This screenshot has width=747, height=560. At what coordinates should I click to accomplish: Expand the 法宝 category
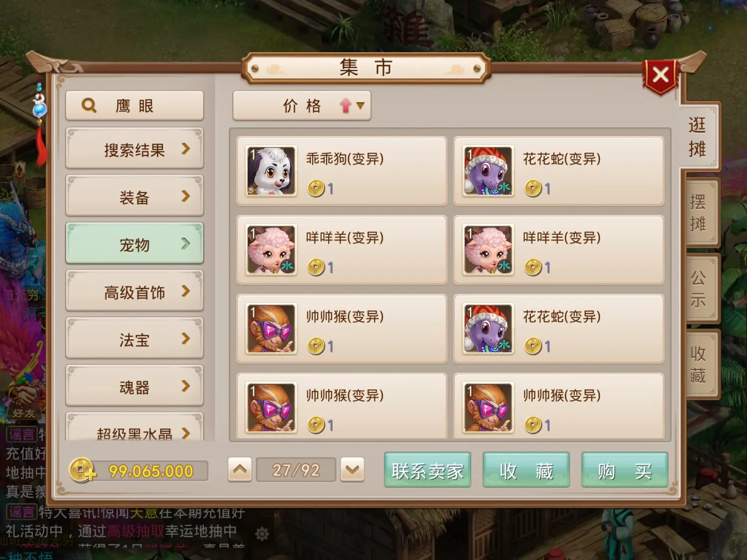point(134,338)
